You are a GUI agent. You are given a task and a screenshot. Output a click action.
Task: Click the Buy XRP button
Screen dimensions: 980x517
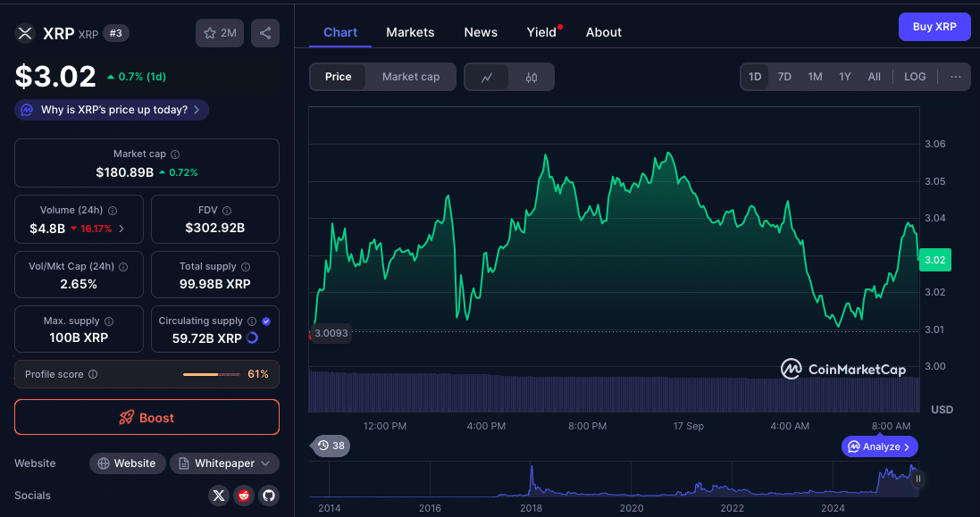[x=934, y=27]
